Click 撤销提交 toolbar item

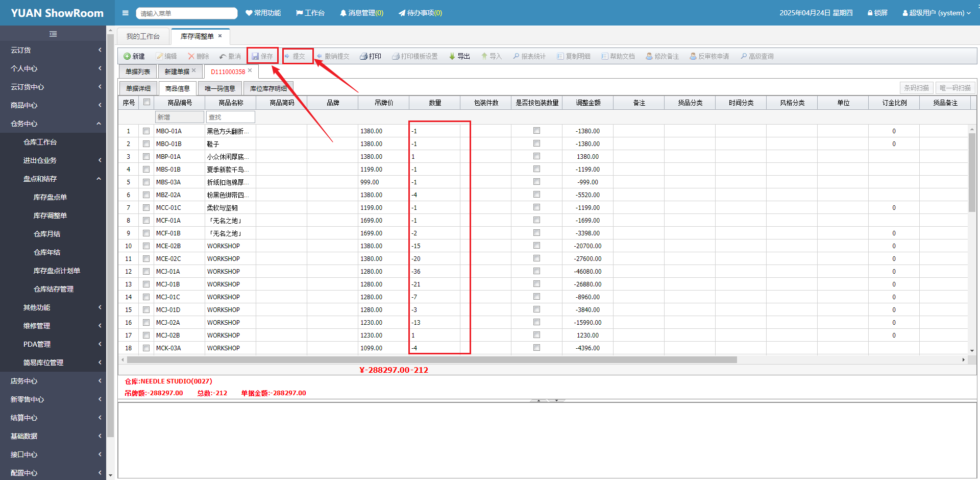click(x=333, y=56)
